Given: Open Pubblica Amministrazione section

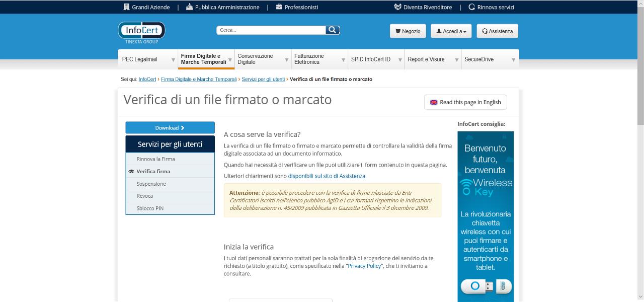Looking at the screenshot, I should click(x=222, y=7).
